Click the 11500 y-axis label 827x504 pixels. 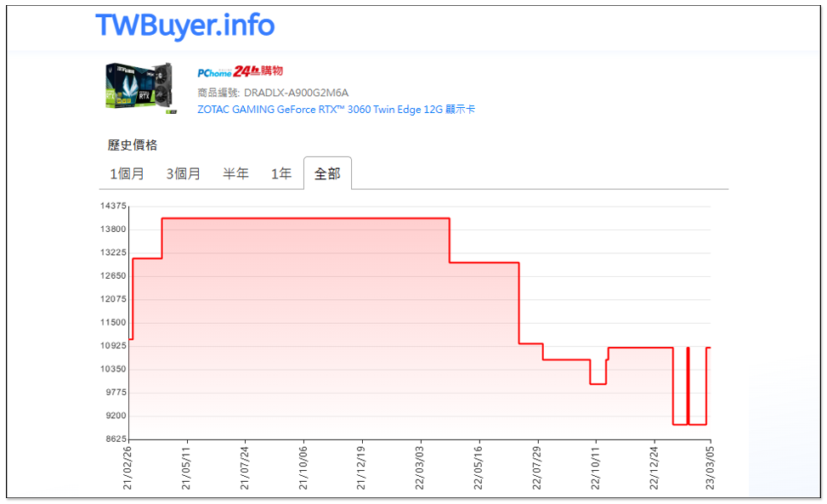[113, 322]
